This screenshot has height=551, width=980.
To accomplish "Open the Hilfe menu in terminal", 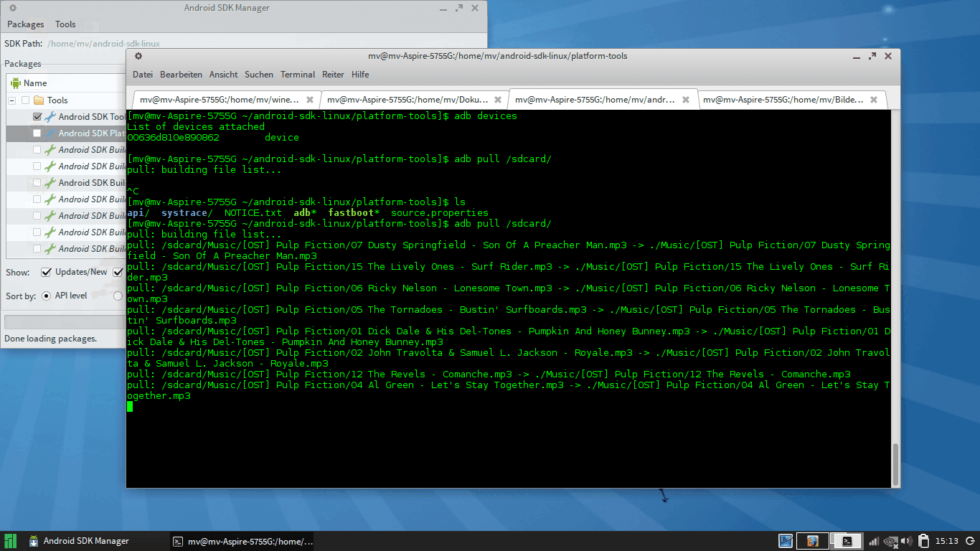I will pos(360,75).
